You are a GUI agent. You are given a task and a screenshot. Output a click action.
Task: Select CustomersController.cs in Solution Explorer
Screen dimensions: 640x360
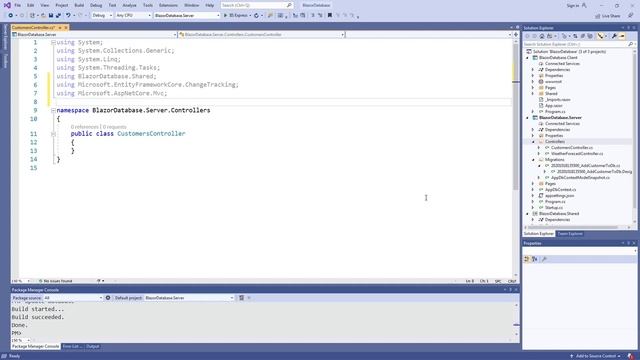pyautogui.click(x=572, y=148)
